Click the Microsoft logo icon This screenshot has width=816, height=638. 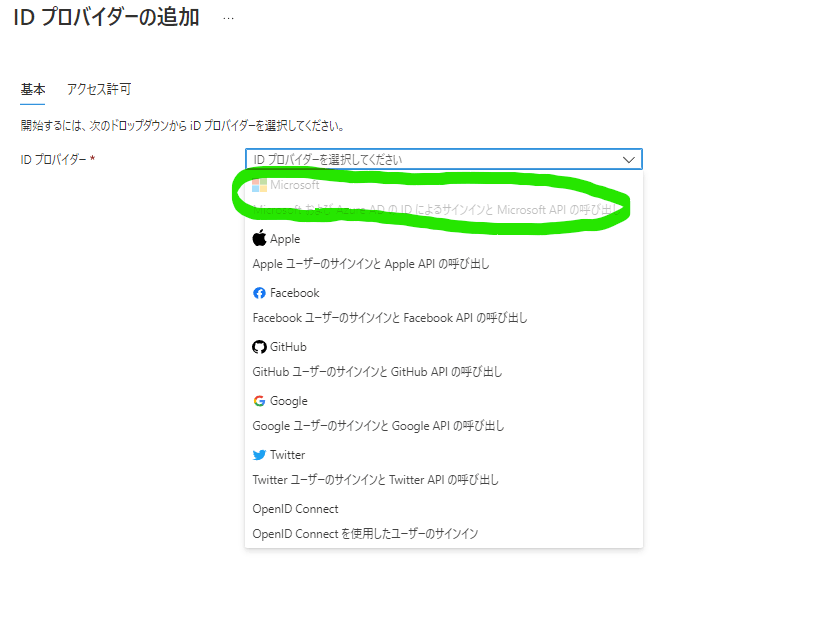pyautogui.click(x=259, y=185)
